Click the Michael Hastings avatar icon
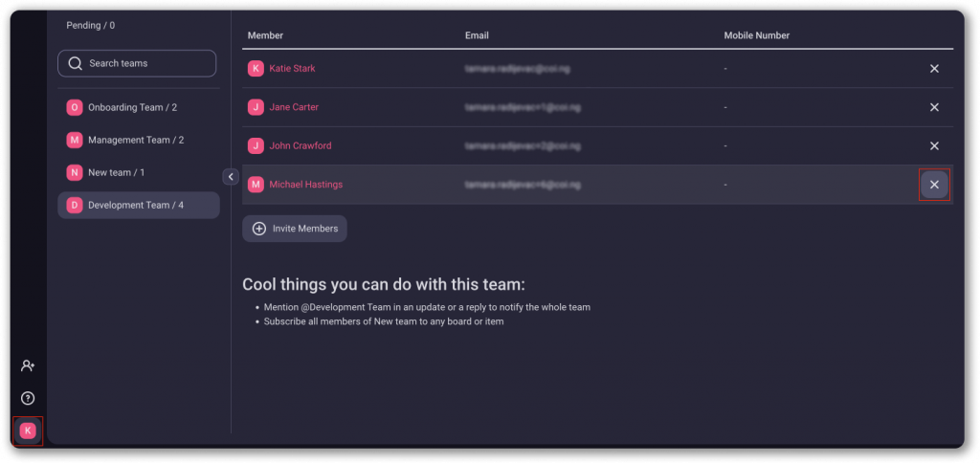 (x=256, y=185)
